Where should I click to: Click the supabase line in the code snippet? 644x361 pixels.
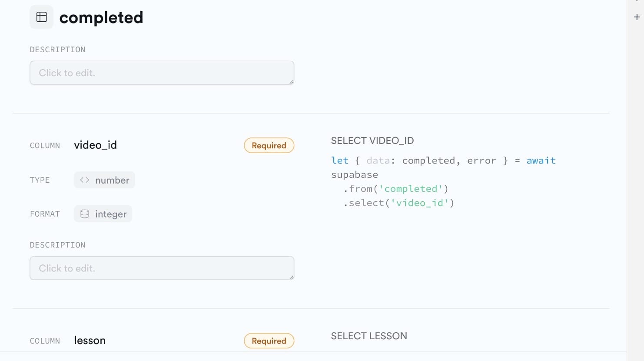click(354, 175)
